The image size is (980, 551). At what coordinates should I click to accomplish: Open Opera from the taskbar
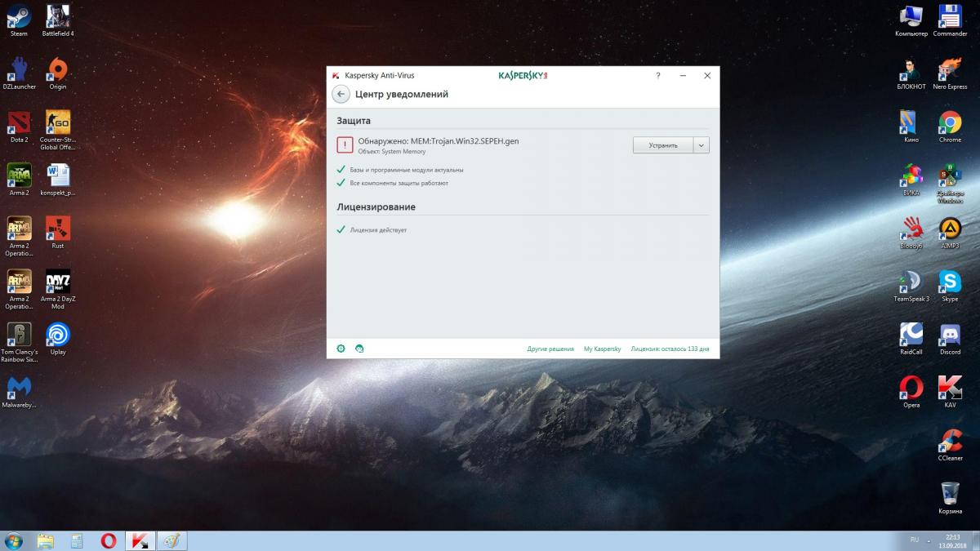coord(108,541)
